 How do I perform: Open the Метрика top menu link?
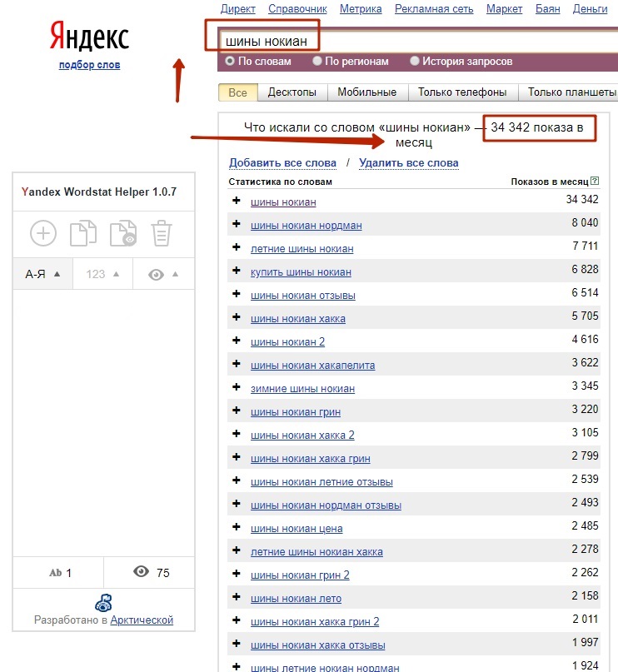361,8
